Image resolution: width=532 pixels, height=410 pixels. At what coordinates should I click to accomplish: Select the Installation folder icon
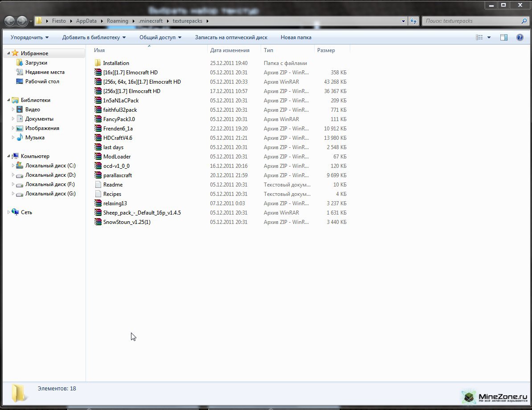pos(98,63)
